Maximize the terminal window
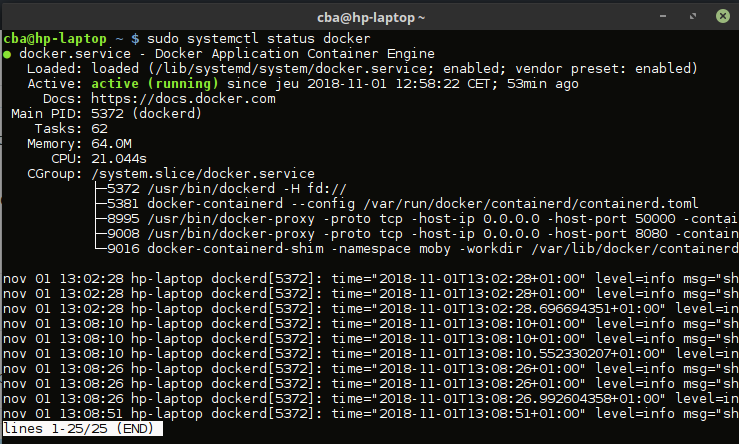This screenshot has height=444, width=739. click(692, 16)
